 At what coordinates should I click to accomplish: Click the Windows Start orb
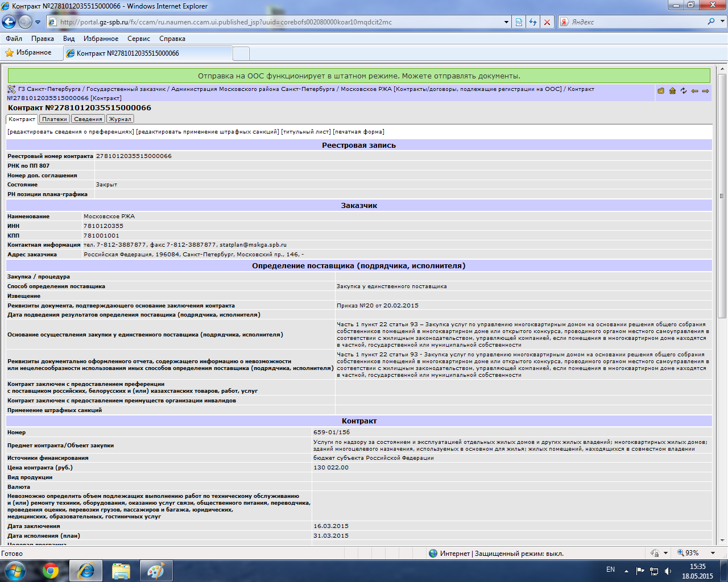[x=15, y=571]
